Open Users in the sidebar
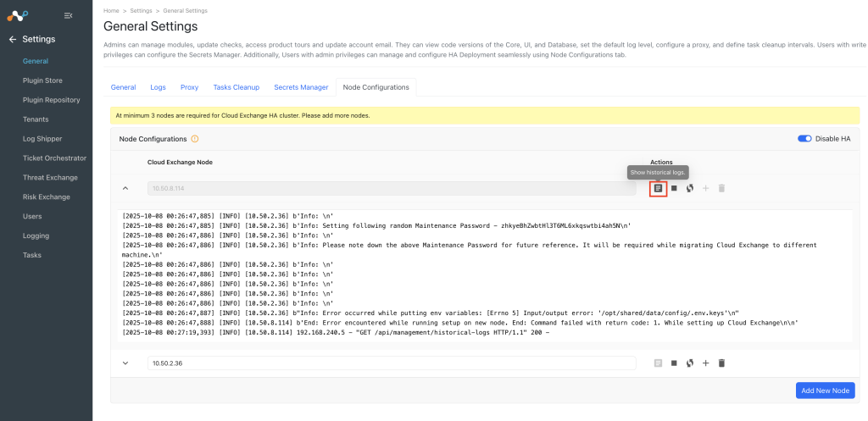 [32, 216]
